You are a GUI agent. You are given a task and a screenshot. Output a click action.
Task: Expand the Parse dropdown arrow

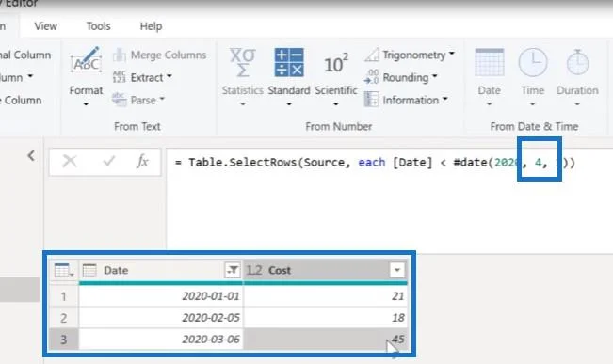point(162,99)
